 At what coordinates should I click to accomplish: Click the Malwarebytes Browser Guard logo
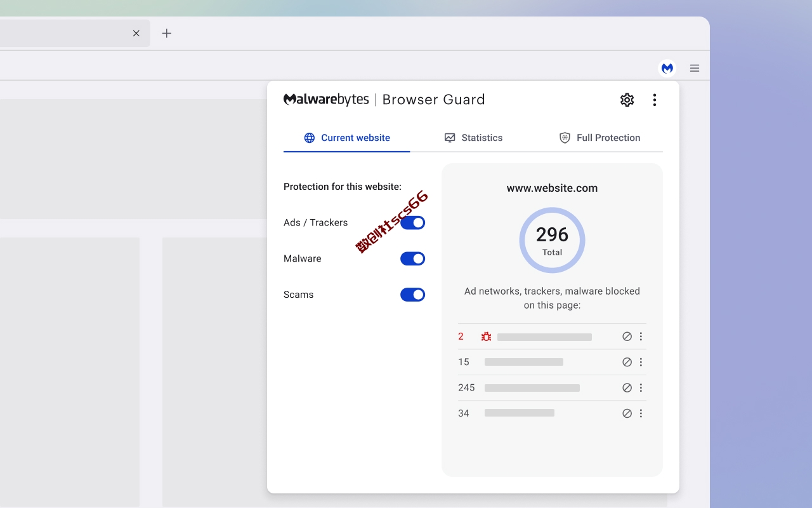[x=384, y=100]
